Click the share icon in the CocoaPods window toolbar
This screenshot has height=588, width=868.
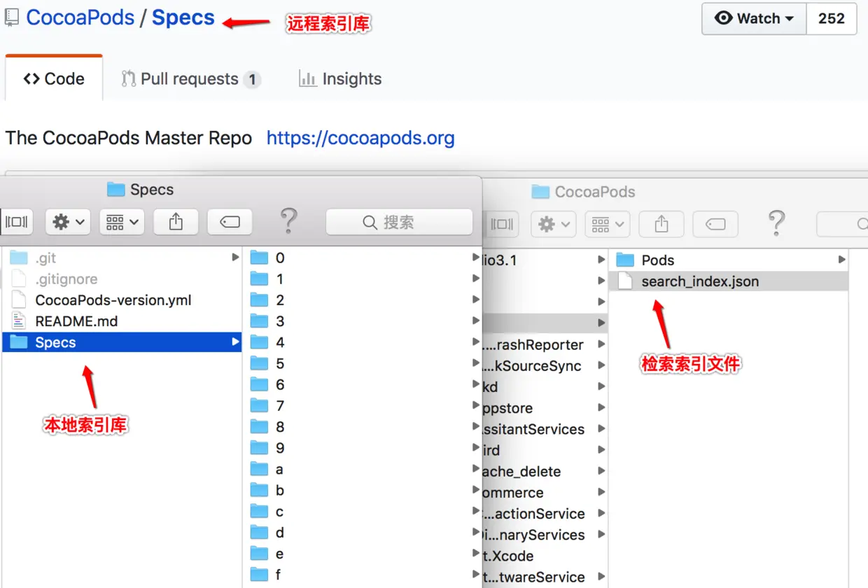tap(661, 223)
